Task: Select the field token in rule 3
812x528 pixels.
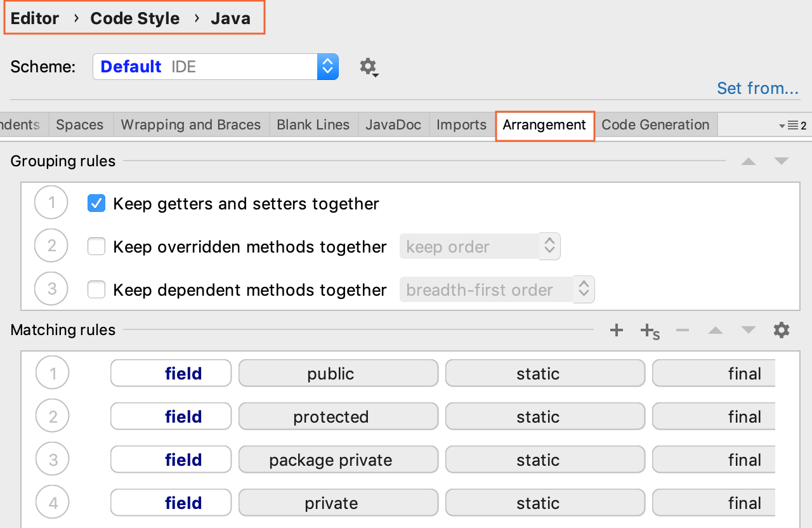Action: [x=171, y=459]
